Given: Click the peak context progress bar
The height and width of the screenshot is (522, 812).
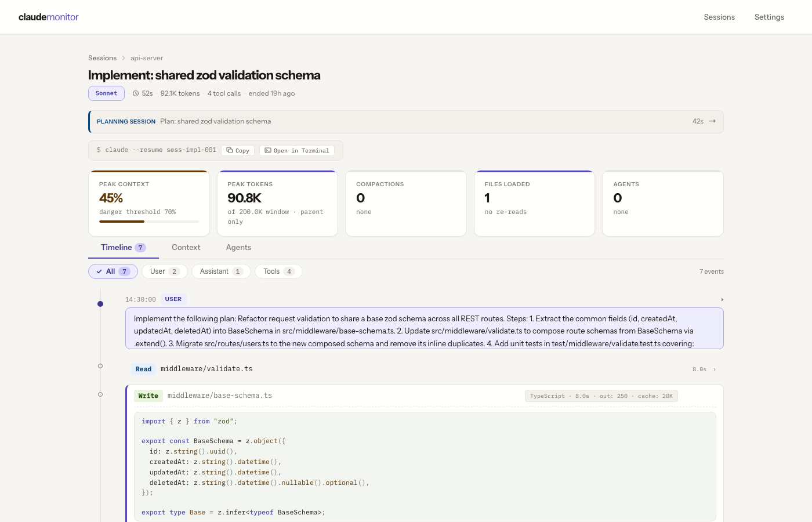Looking at the screenshot, I should [149, 222].
